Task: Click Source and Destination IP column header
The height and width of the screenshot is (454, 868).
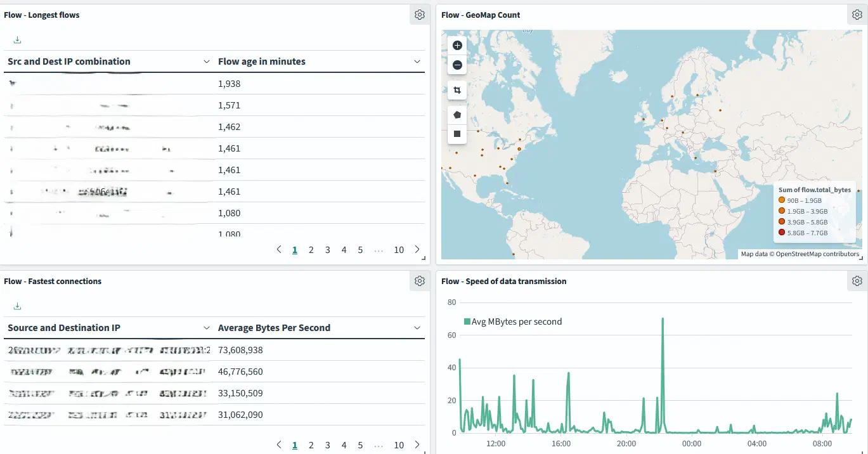Action: point(64,328)
